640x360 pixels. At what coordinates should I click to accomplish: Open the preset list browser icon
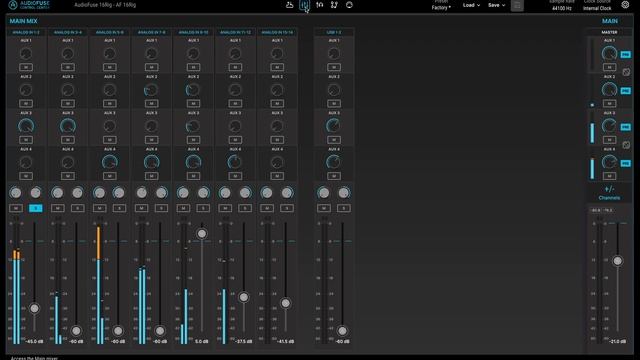[x=517, y=5]
